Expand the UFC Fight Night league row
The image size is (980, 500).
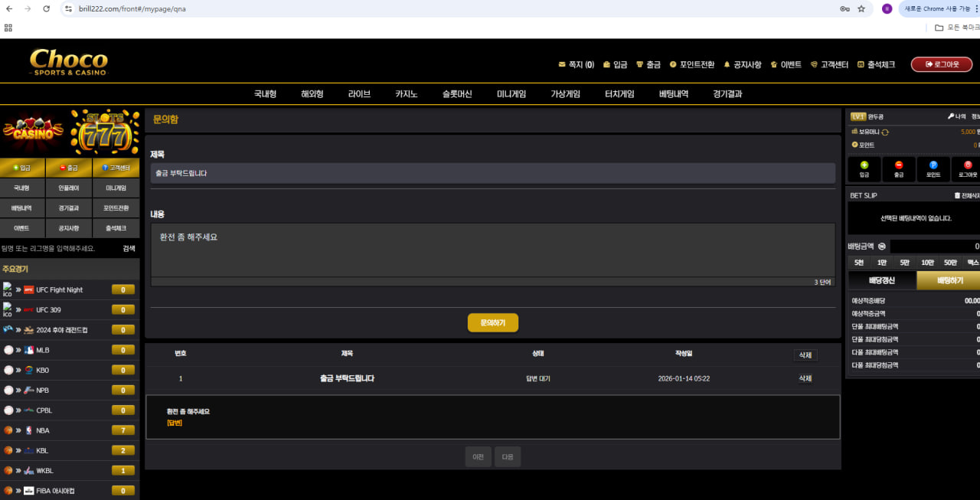point(59,290)
